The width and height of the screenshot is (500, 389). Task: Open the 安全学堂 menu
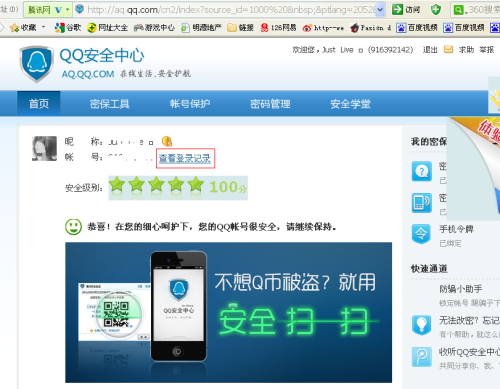click(350, 104)
